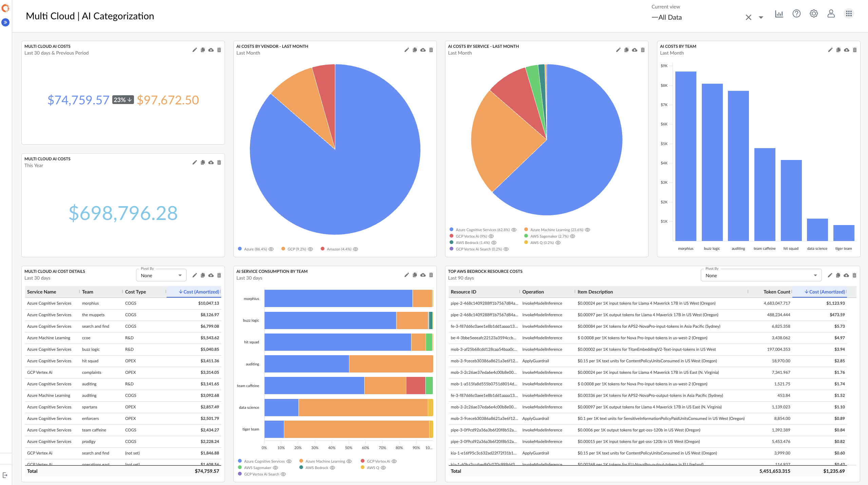Edit the AI Costs By Team widget
Screen dimensions: 868x485
point(830,50)
